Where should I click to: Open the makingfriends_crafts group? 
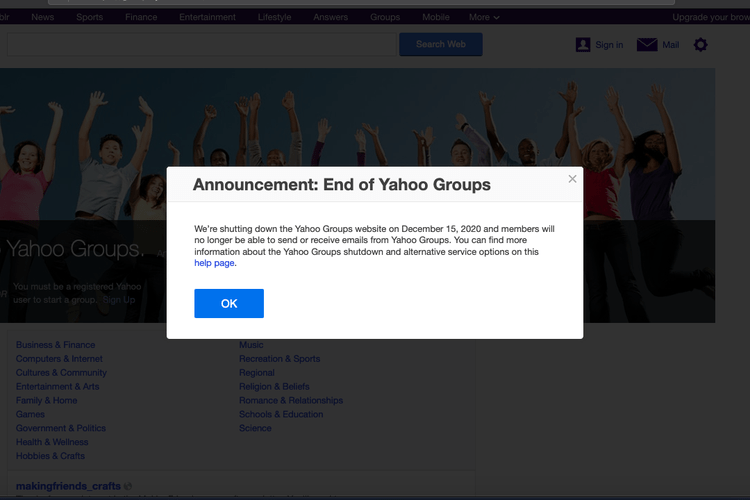[67, 486]
